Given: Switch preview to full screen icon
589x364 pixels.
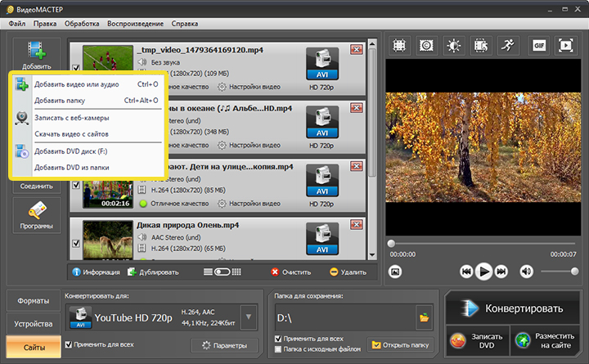Looking at the screenshot, I should [x=566, y=46].
